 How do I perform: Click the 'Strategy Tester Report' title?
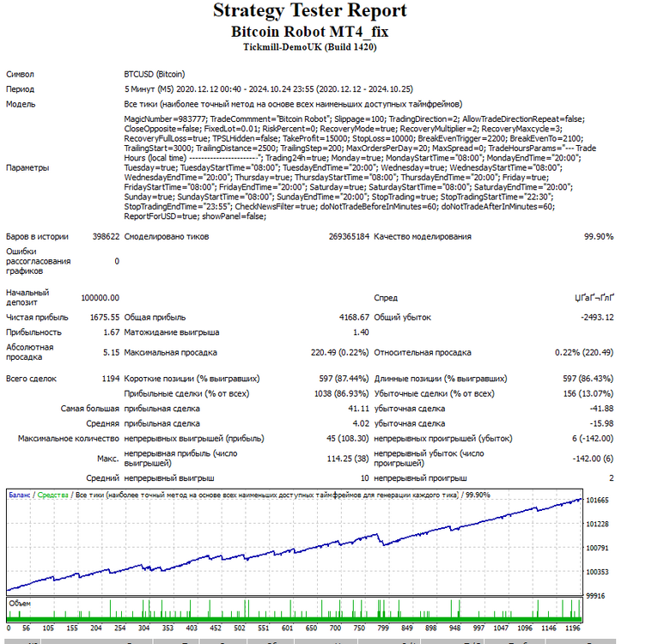click(310, 10)
